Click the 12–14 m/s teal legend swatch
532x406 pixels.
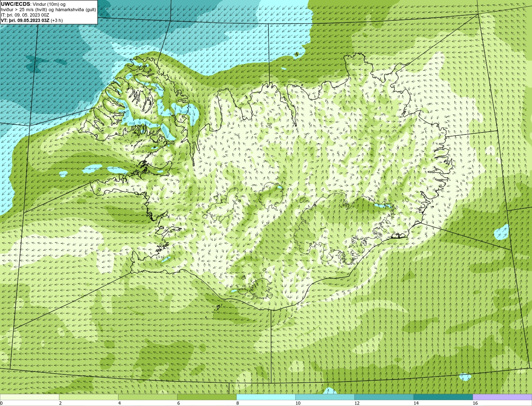click(384, 397)
